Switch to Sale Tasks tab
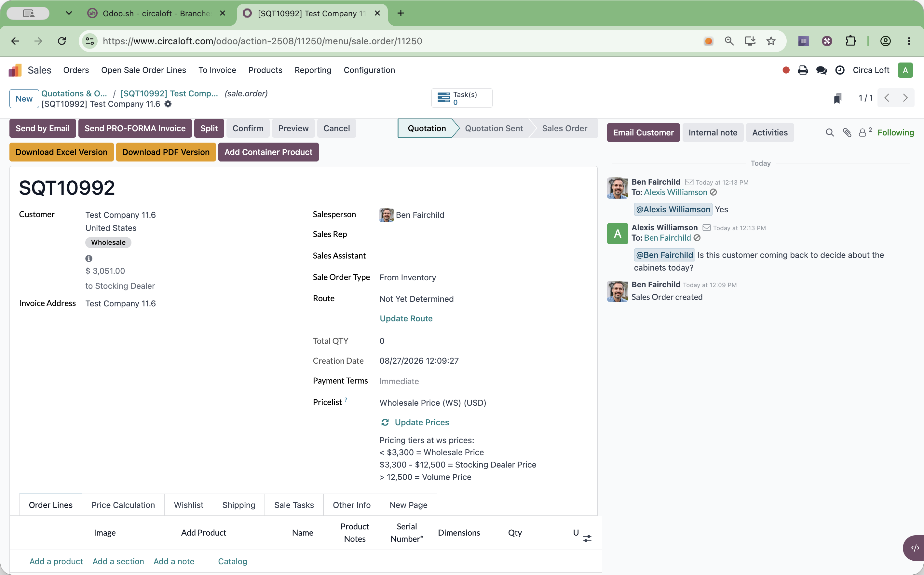This screenshot has height=575, width=924. 294,505
